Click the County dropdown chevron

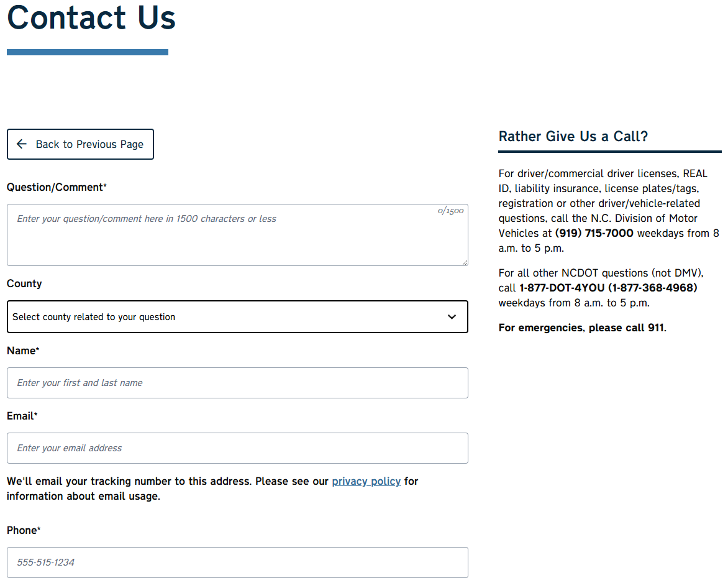[x=452, y=317]
